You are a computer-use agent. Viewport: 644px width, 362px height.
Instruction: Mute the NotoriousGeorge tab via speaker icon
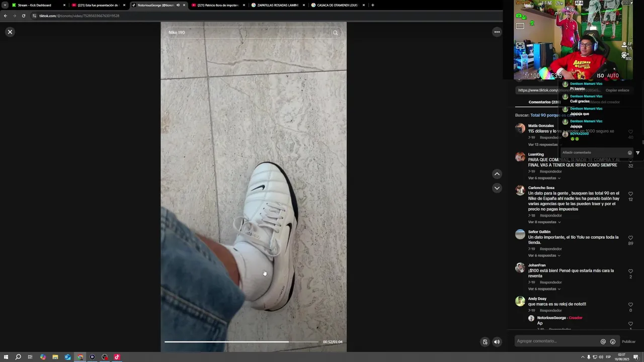click(x=178, y=5)
